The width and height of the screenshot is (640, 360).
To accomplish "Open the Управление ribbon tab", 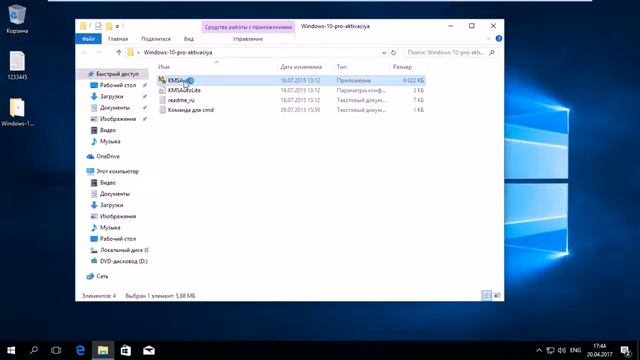I will coord(248,39).
